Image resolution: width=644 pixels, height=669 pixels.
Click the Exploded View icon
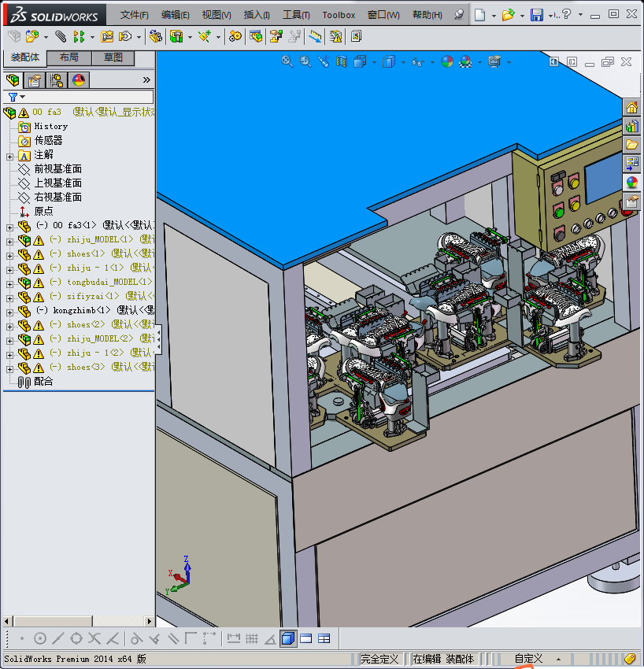click(276, 37)
